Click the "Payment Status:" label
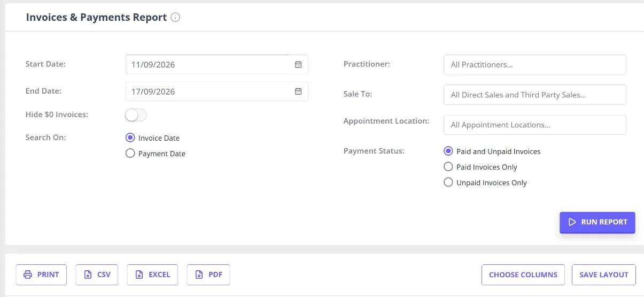 374,151
